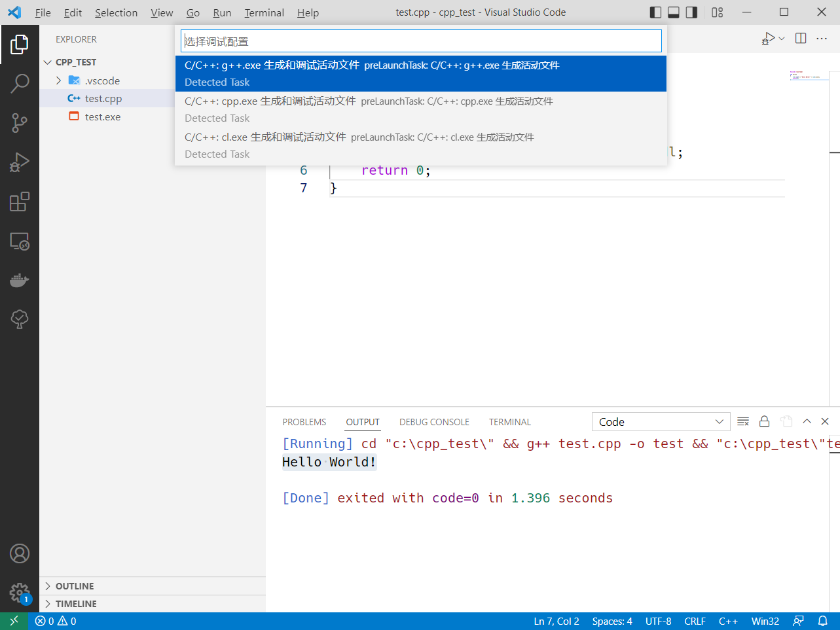Viewport: 840px width, 630px height.
Task: Open the Testing tree icon in activity bar
Action: (x=20, y=319)
